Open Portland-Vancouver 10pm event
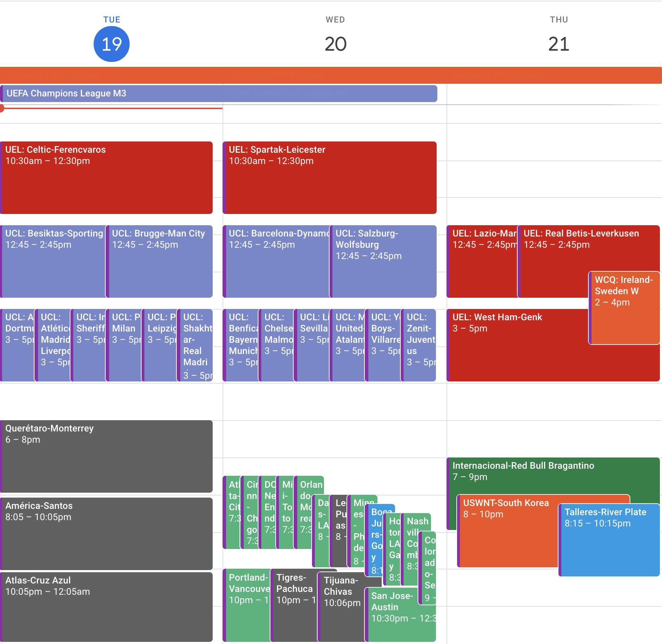The image size is (662, 644). pyautogui.click(x=246, y=605)
